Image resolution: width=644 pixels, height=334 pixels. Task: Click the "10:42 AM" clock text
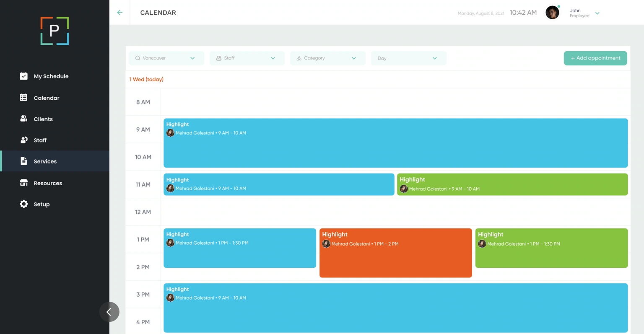click(523, 13)
